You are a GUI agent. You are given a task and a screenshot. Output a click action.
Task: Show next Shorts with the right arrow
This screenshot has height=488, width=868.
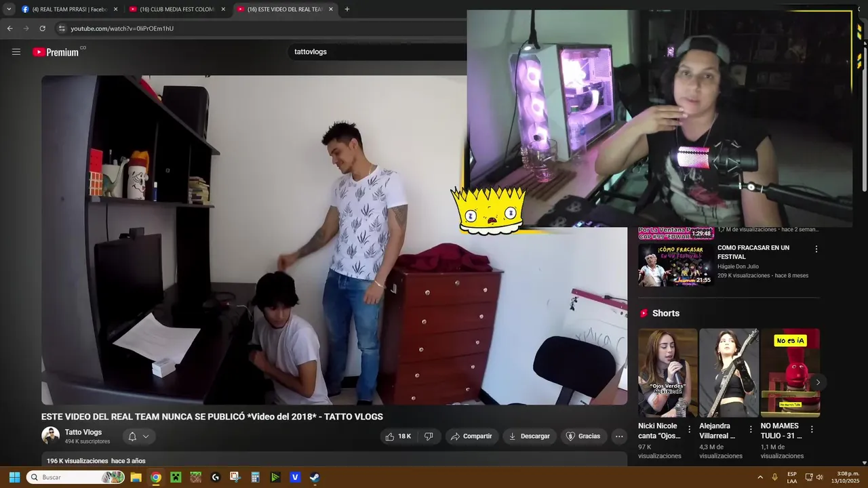(x=818, y=382)
